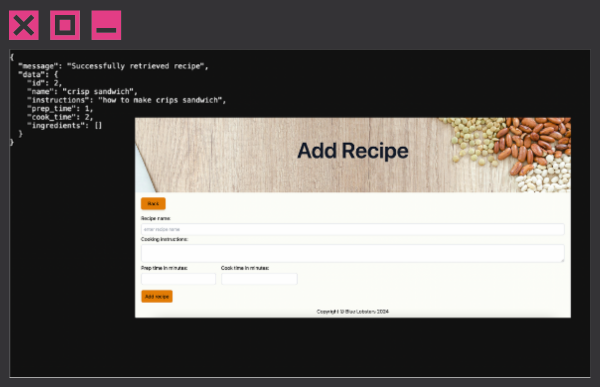Click the "id": 2 line
Screen dimensions: 600x387
pyautogui.click(x=44, y=83)
